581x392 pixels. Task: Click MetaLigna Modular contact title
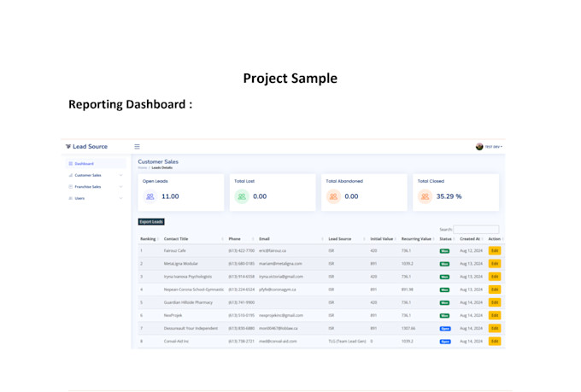coord(181,264)
